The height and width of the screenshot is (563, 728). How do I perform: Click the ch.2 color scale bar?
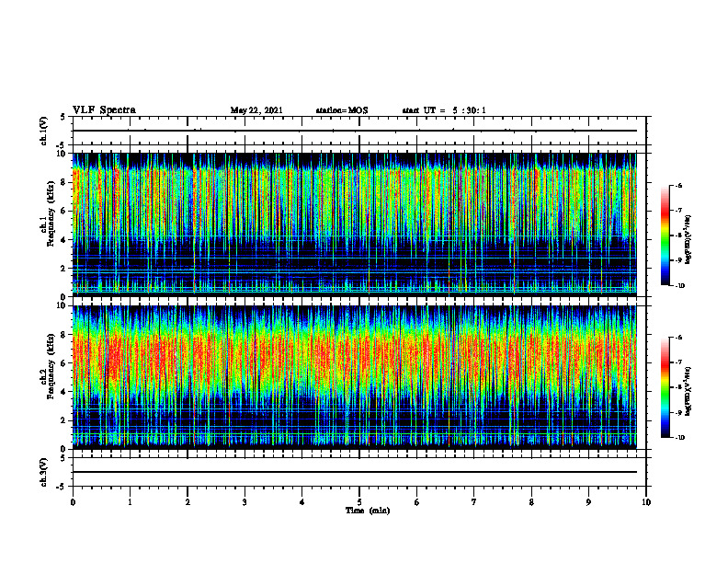click(x=665, y=387)
